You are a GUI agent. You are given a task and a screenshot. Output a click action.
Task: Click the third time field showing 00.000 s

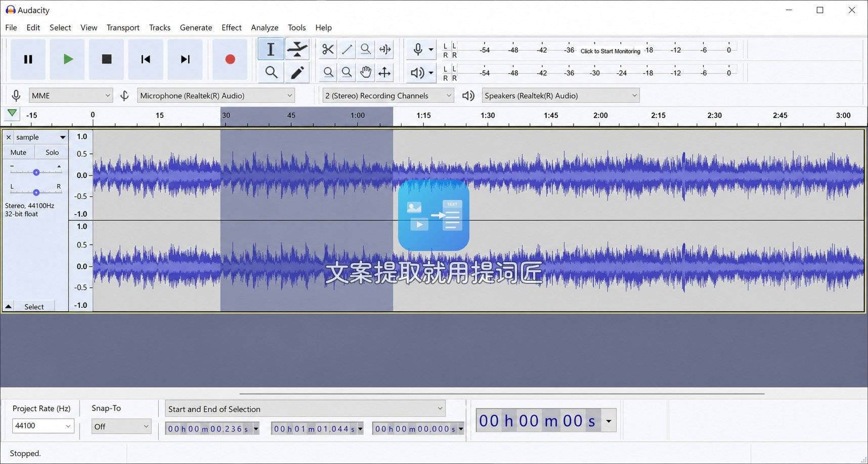pos(418,429)
